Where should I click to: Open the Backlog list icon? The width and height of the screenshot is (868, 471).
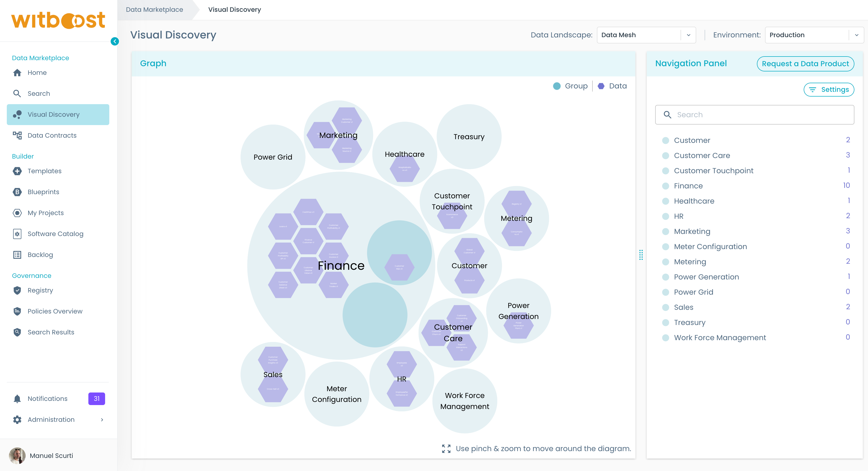point(17,255)
